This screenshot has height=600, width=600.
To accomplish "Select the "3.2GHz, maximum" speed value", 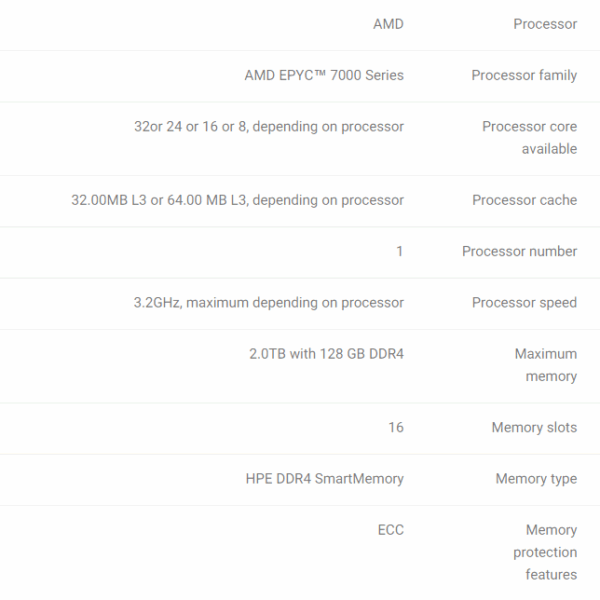I will [269, 302].
